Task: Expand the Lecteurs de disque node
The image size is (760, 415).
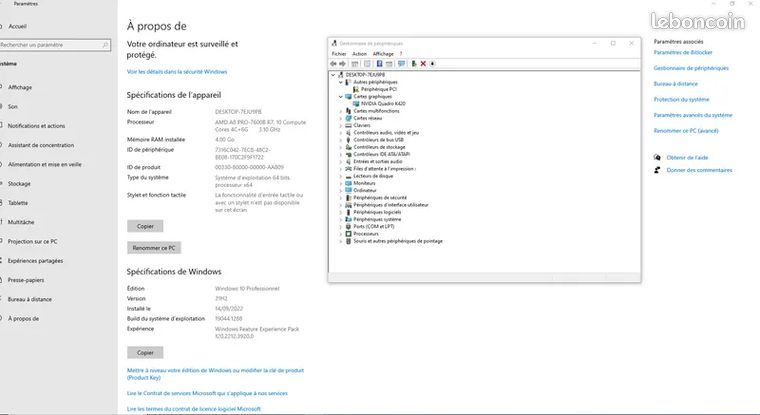Action: click(x=341, y=176)
